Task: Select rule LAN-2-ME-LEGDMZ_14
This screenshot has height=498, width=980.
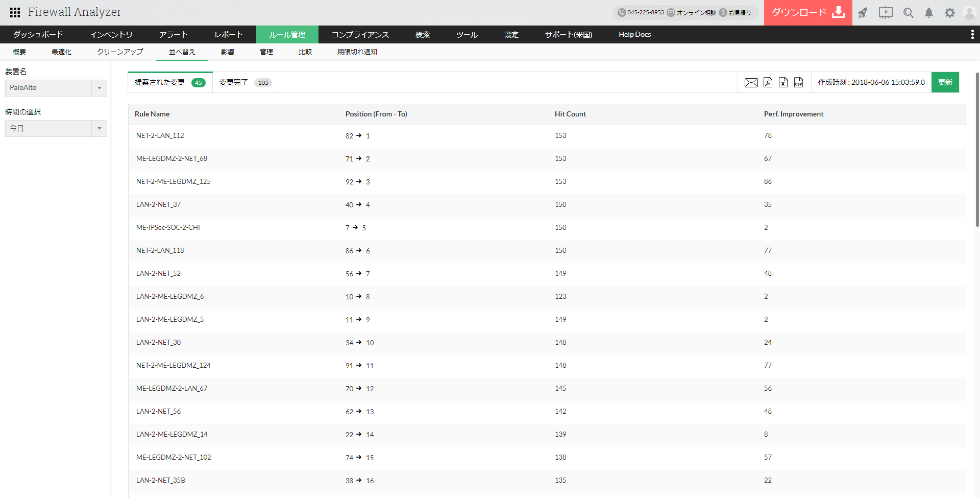Action: (x=172, y=434)
